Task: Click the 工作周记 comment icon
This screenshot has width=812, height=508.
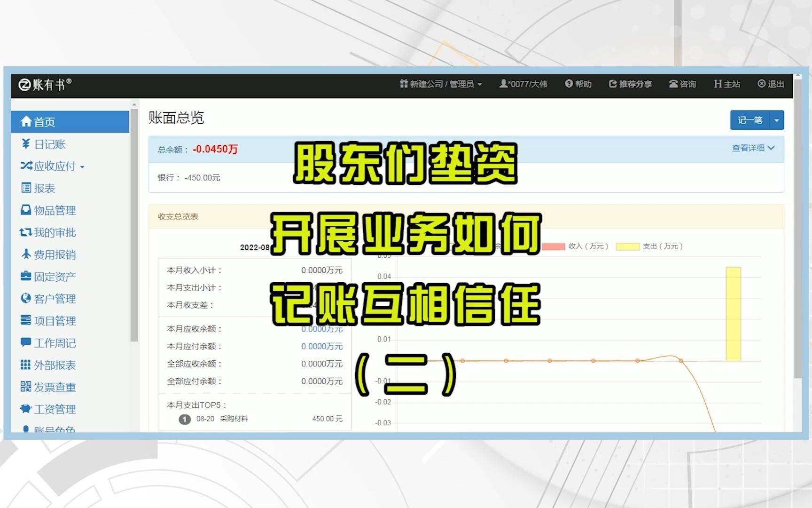Action: 26,342
